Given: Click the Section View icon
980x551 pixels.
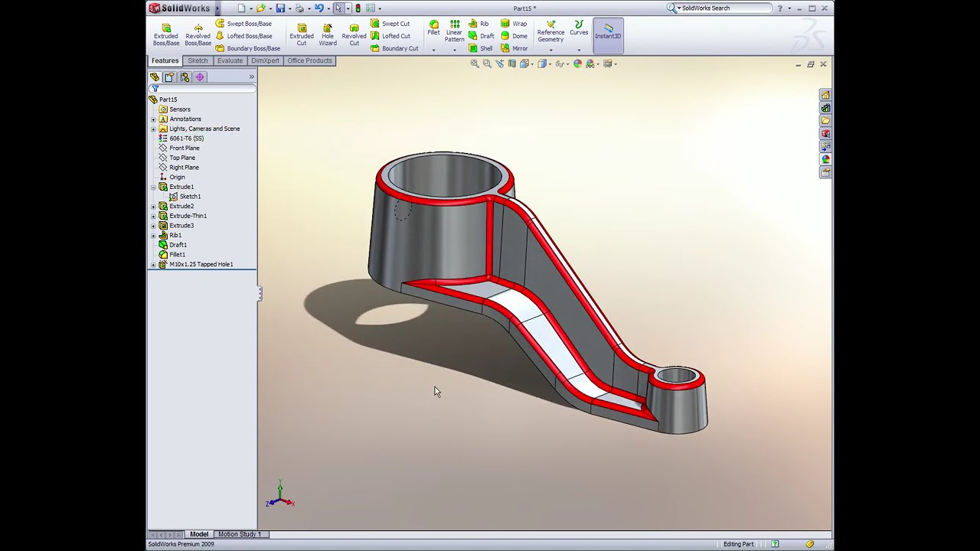Looking at the screenshot, I should (512, 64).
